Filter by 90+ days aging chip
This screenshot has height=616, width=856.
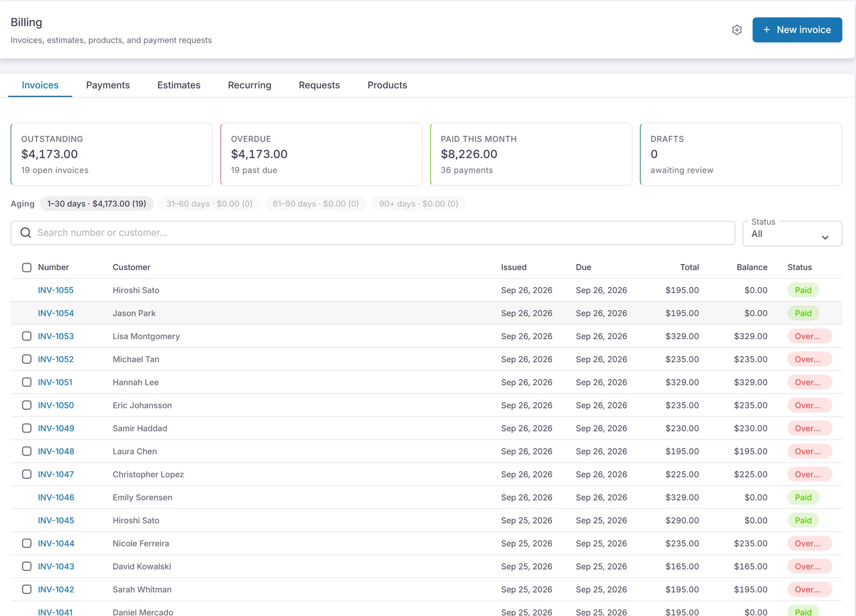tap(419, 204)
